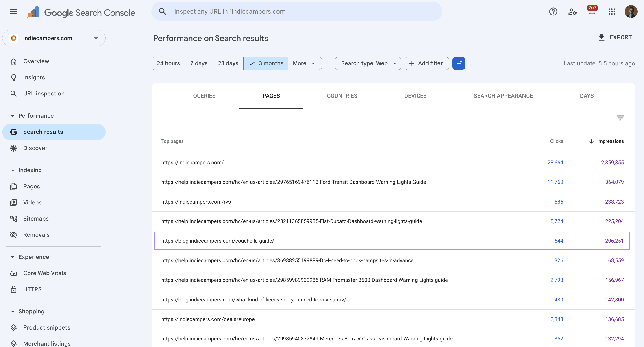This screenshot has width=644, height=347.
Task: Click the 28,664 clicks value
Action: coord(555,163)
